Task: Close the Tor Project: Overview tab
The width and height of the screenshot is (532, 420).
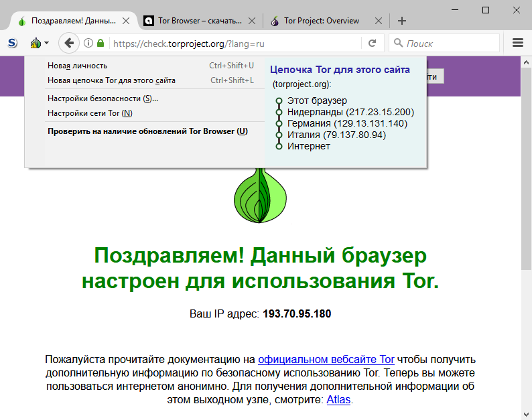Action: (379, 21)
